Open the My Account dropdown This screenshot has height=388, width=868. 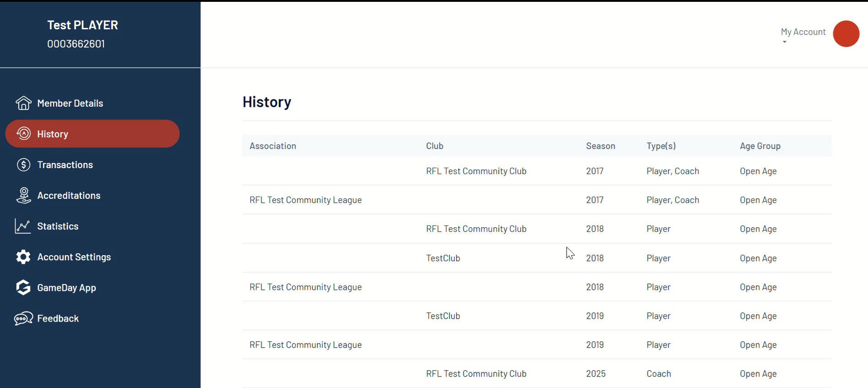pyautogui.click(x=803, y=32)
